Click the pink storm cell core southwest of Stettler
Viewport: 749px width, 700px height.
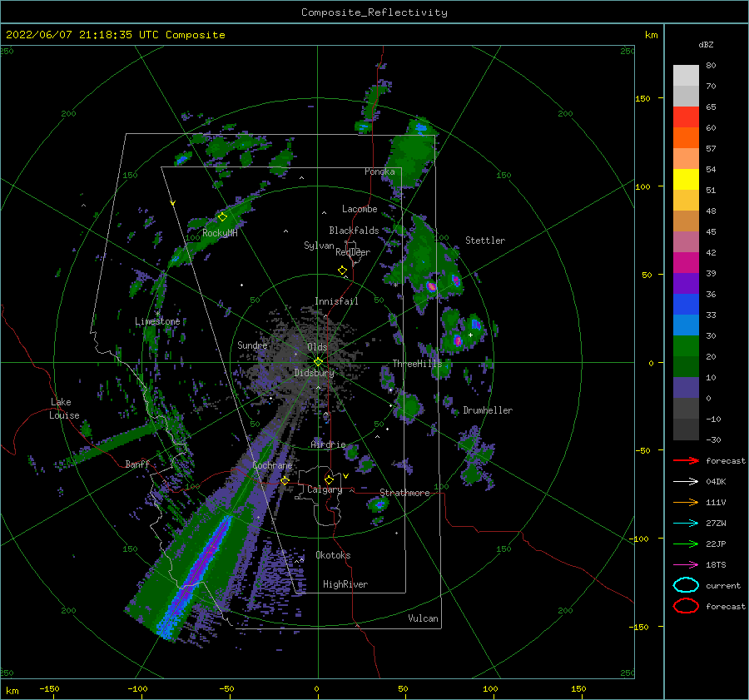coord(431,286)
